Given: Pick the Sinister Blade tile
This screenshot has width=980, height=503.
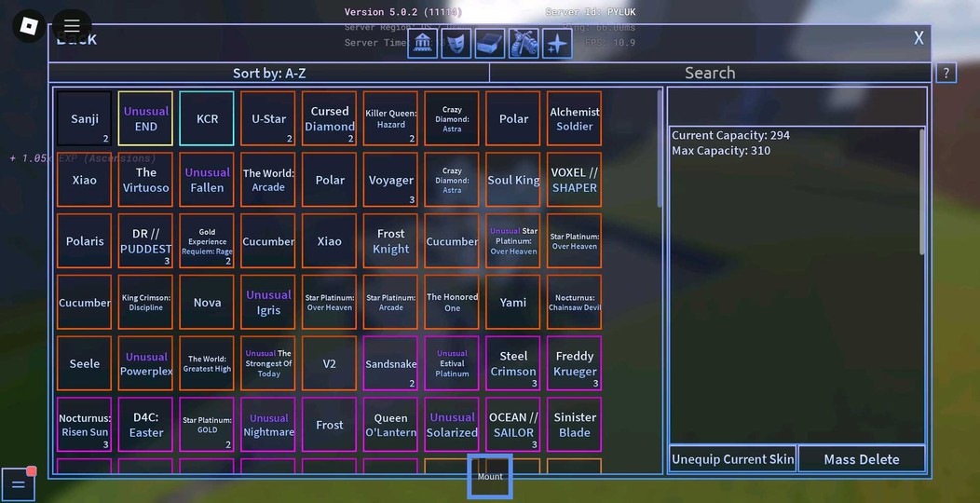Looking at the screenshot, I should (x=575, y=425).
